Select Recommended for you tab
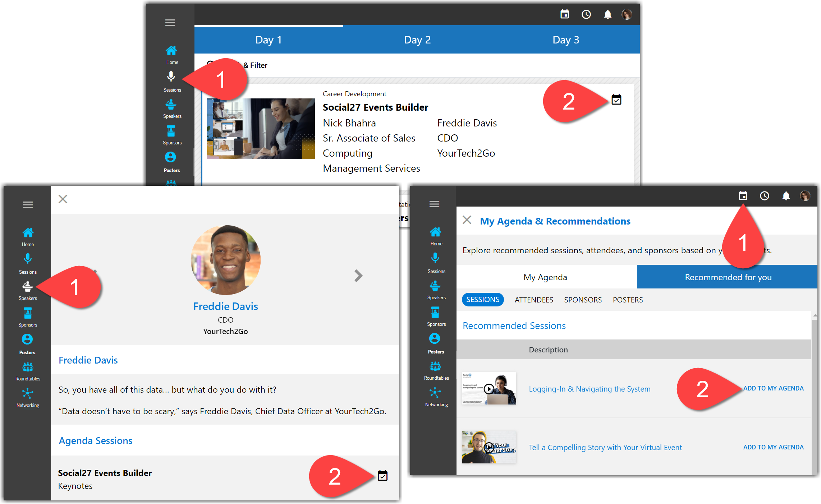The width and height of the screenshot is (821, 504). (x=728, y=277)
